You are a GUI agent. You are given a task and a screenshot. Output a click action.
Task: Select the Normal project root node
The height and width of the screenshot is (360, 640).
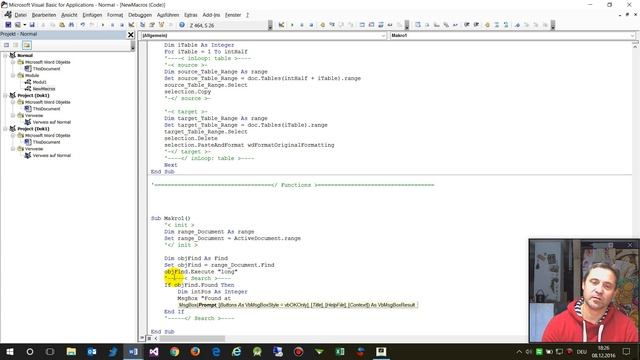(25, 55)
